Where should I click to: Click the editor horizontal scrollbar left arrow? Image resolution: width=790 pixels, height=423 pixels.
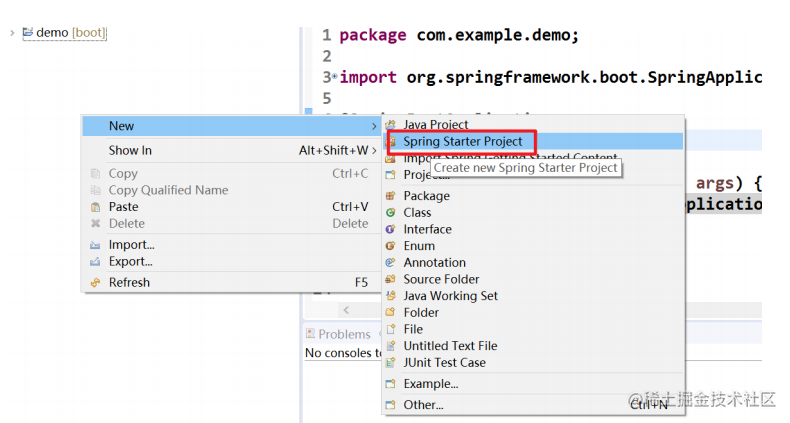point(347,311)
